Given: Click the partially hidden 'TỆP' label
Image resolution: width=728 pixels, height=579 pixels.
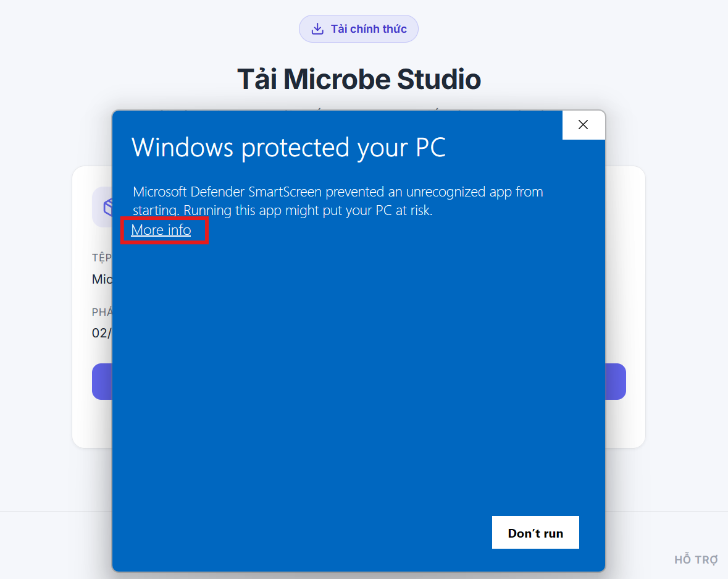Looking at the screenshot, I should pos(102,258).
